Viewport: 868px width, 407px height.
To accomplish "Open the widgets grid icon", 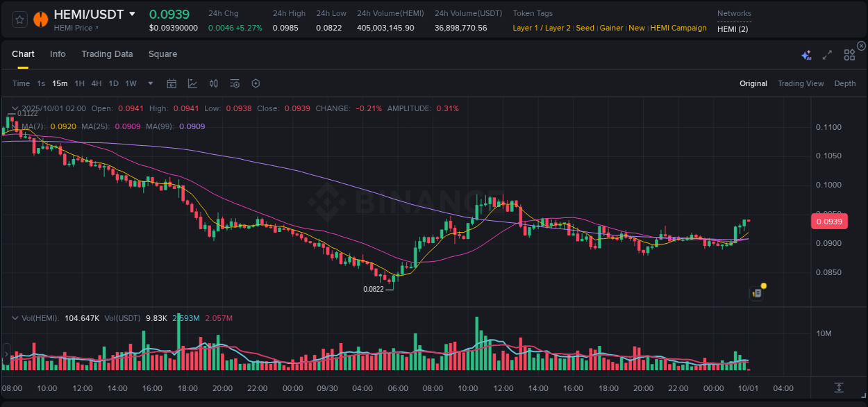I will (849, 54).
